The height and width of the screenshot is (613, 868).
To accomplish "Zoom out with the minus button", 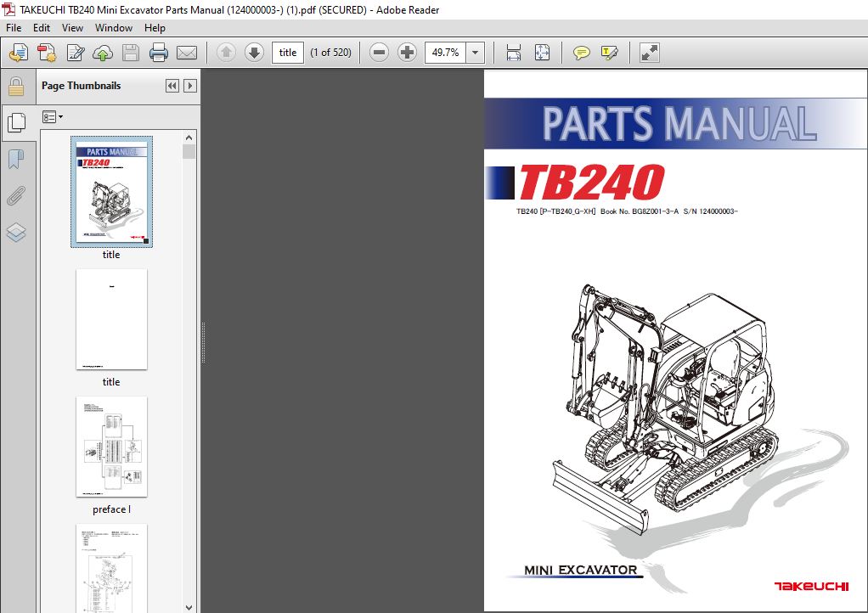I will [x=379, y=53].
